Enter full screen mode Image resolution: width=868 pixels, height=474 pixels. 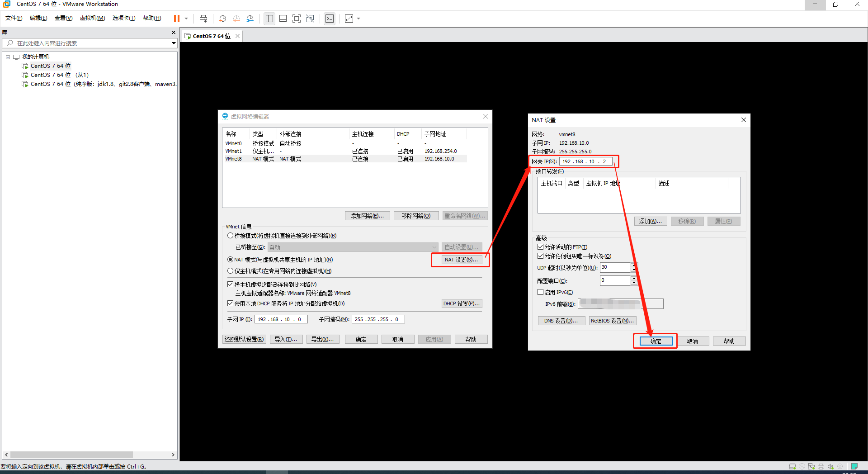coord(297,19)
